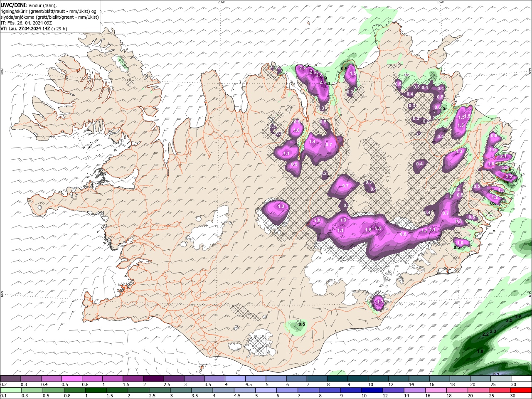Click the 'VT: Lau. 27.04.2024 14Z' valid time
This screenshot has width=532, height=399.
25,29
